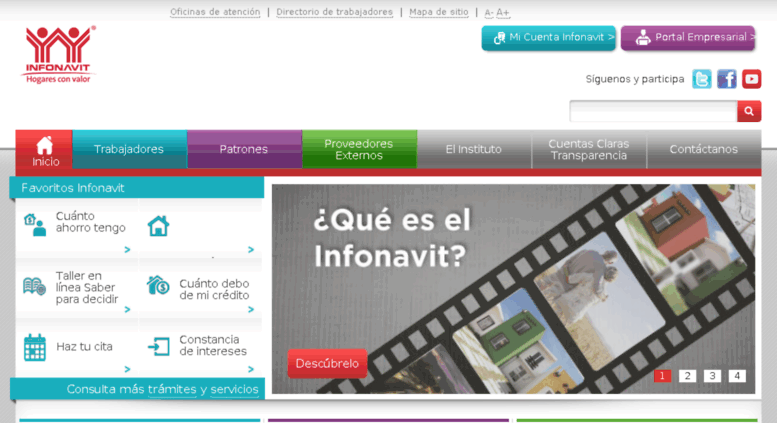
Task: Open the Contáctanos menu tab
Action: pos(704,149)
